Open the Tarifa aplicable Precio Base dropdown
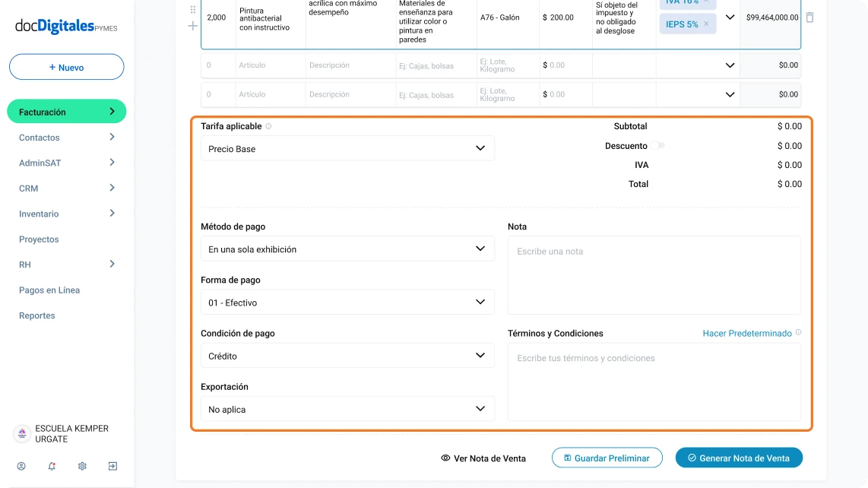This screenshot has height=488, width=868. [347, 148]
